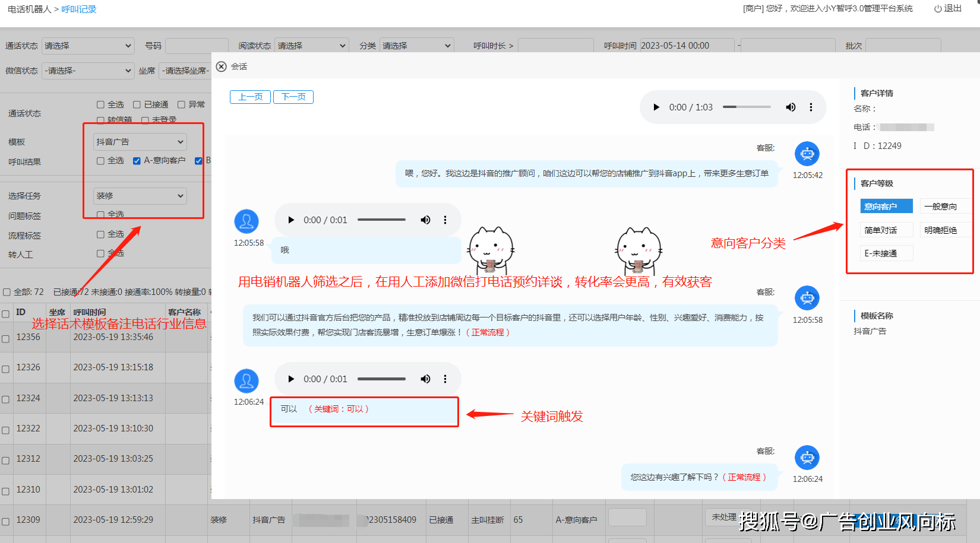The image size is (980, 543).
Task: Seek the 12:05:58 clip progress bar
Action: (x=381, y=220)
